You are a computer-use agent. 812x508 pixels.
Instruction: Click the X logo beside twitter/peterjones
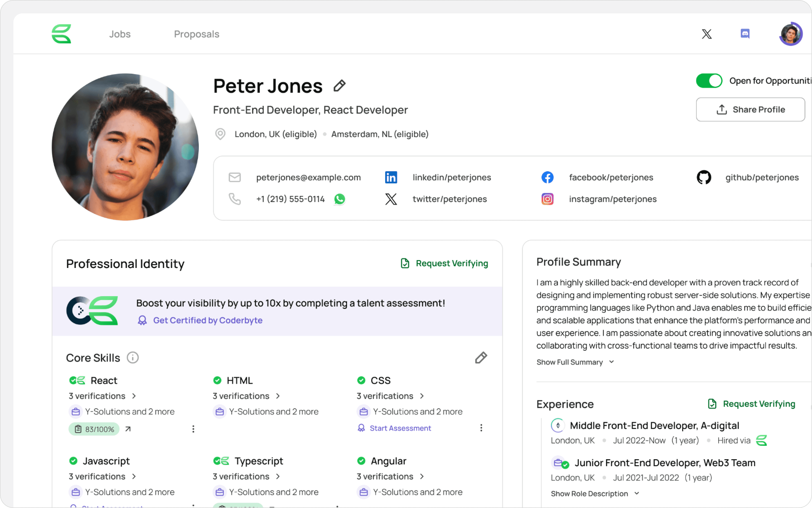391,199
